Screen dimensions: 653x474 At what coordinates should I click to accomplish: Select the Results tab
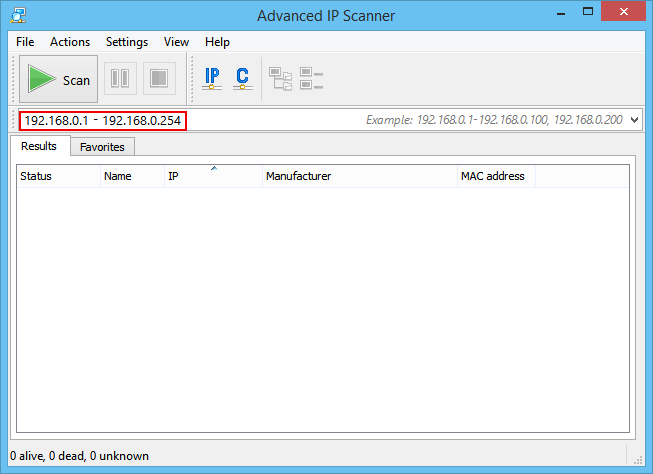click(x=39, y=146)
